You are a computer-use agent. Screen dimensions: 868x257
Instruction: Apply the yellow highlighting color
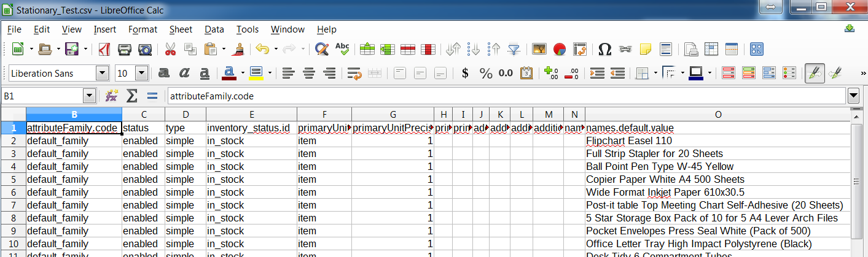click(x=256, y=74)
